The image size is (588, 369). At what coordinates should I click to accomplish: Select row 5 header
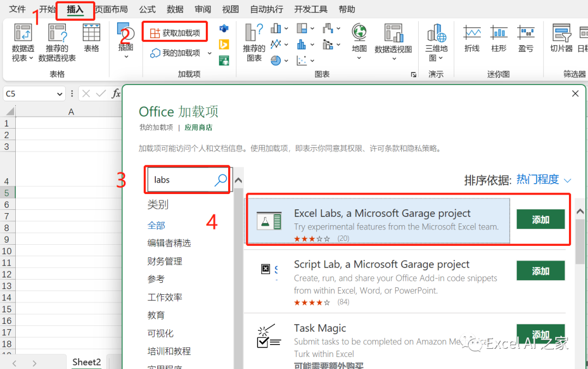pos(7,193)
